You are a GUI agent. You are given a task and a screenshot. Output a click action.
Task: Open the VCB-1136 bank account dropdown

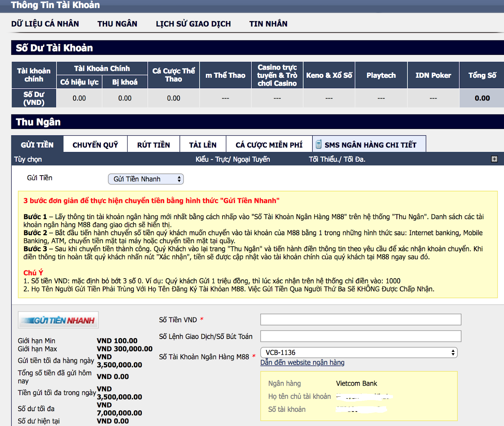tap(359, 353)
